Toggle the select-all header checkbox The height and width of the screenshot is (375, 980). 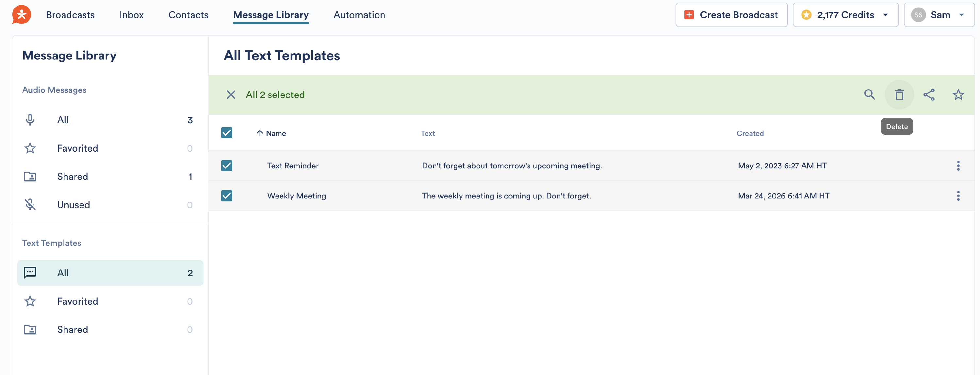coord(227,133)
